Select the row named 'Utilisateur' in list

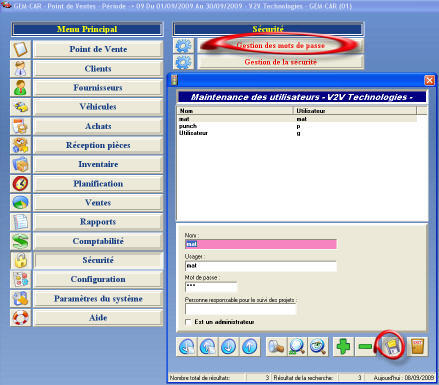297,133
